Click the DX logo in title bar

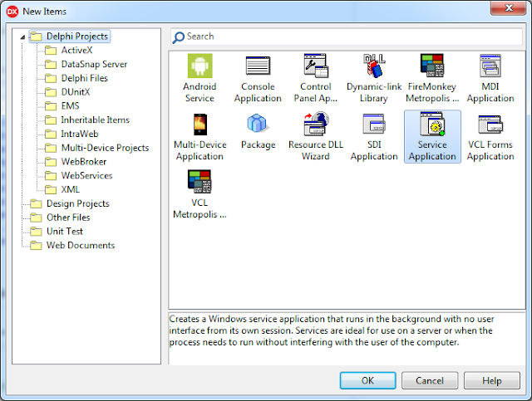click(x=12, y=12)
